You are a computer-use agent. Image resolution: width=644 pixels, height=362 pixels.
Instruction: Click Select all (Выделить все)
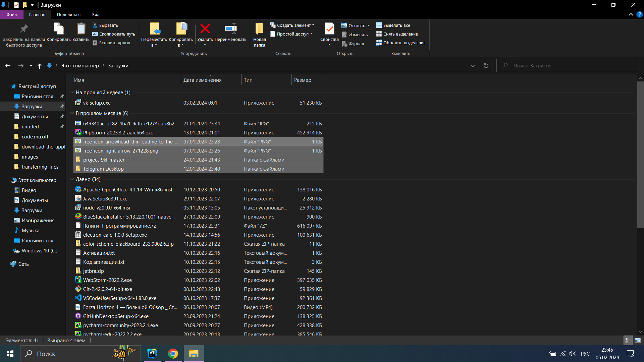pyautogui.click(x=393, y=25)
